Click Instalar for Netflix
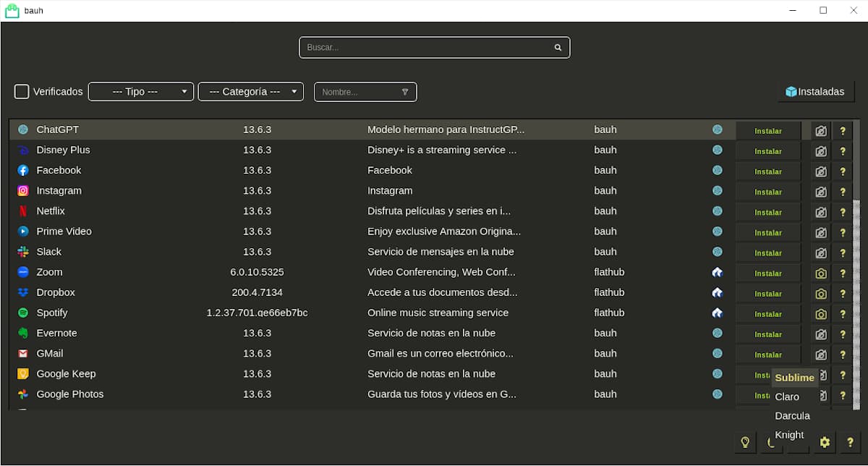The height and width of the screenshot is (466, 868). click(768, 212)
